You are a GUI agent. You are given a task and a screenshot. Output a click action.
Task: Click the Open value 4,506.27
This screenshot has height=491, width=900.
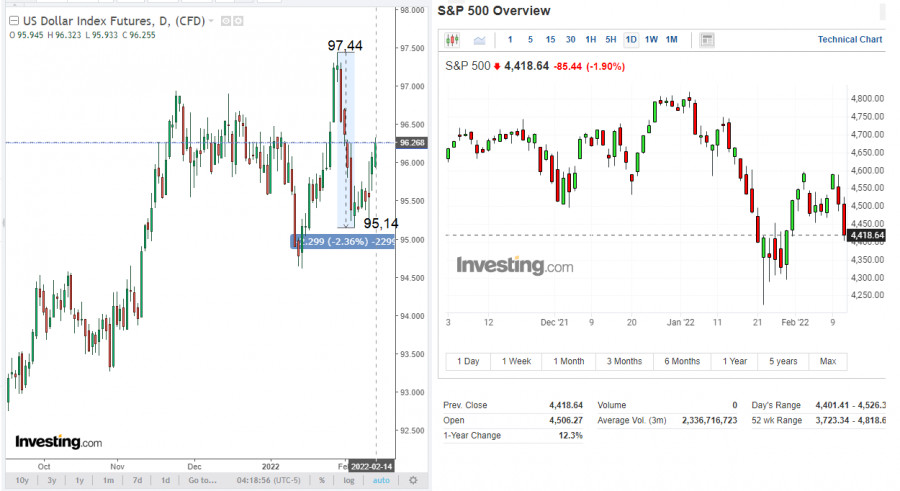click(x=565, y=420)
